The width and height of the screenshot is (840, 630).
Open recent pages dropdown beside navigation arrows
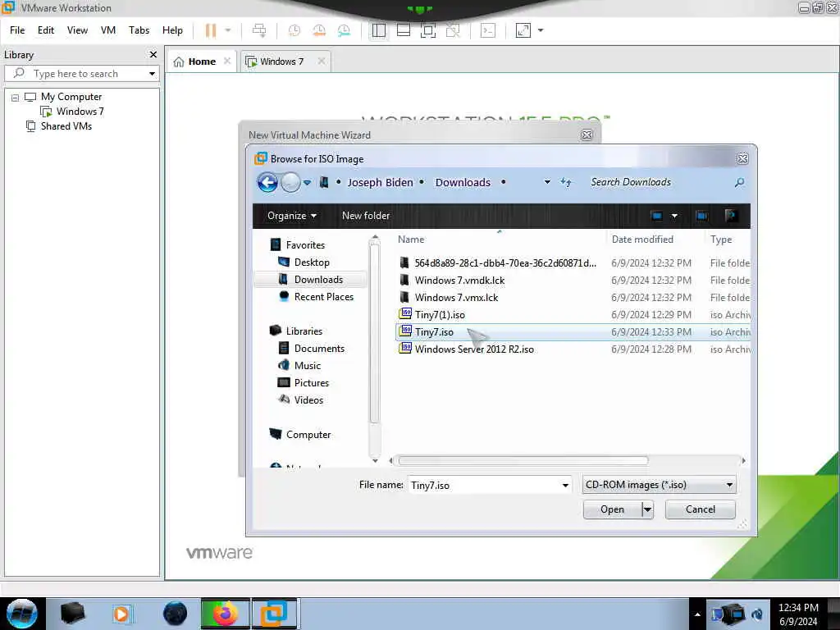pos(308,183)
